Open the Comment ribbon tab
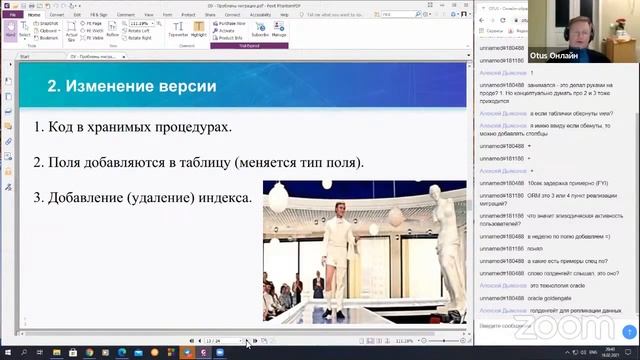640x360 pixels. click(126, 15)
